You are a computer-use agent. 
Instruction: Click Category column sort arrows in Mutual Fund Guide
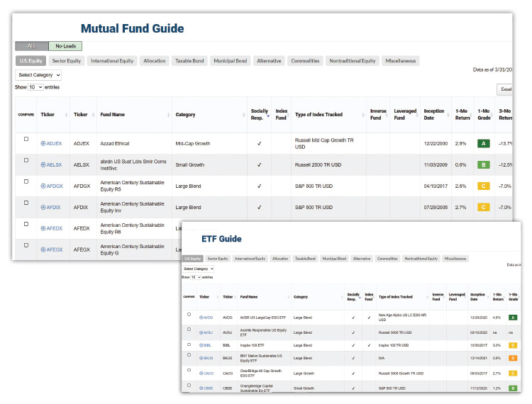(244, 115)
